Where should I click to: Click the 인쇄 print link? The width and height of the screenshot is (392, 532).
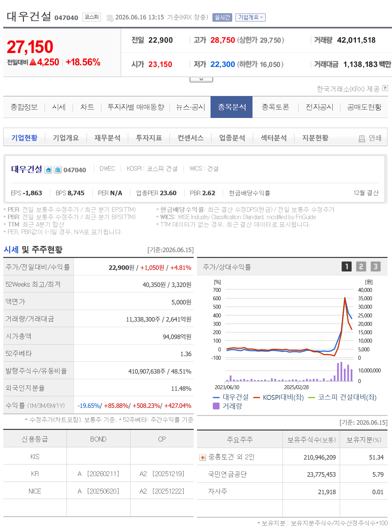[375, 138]
